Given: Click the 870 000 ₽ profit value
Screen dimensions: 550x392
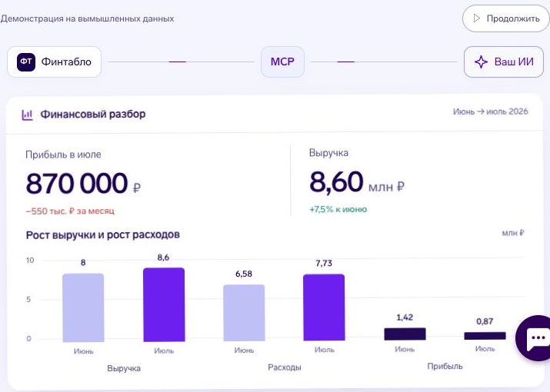Looking at the screenshot, I should point(84,184).
